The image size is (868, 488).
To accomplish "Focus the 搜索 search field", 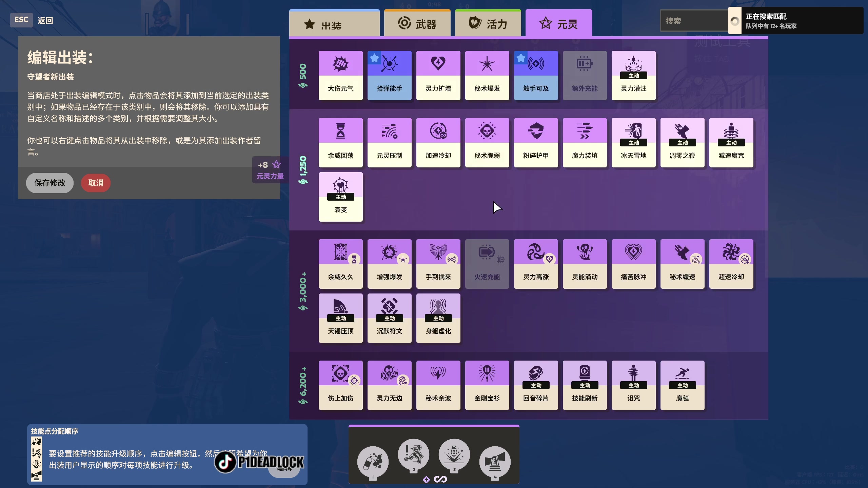I will (693, 21).
